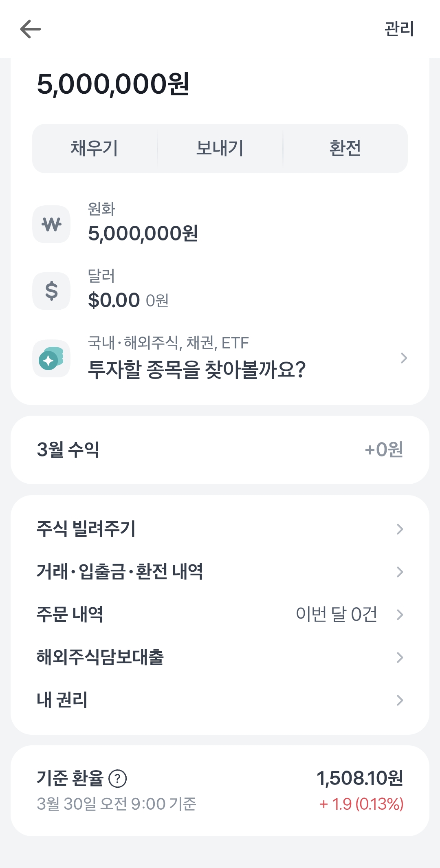Screen dimensions: 440x868
Task: Expand 거래·입출금·환전 내역 chevron
Action: point(400,572)
